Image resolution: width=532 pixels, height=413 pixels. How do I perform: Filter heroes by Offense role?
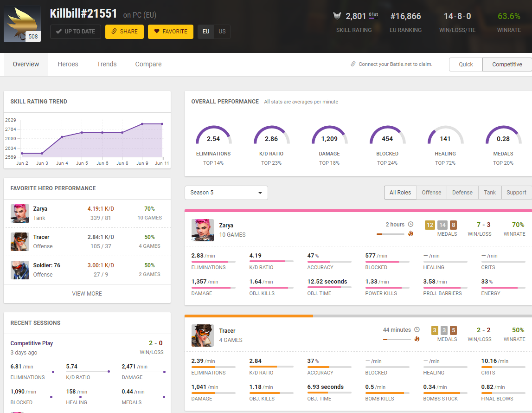(x=431, y=193)
